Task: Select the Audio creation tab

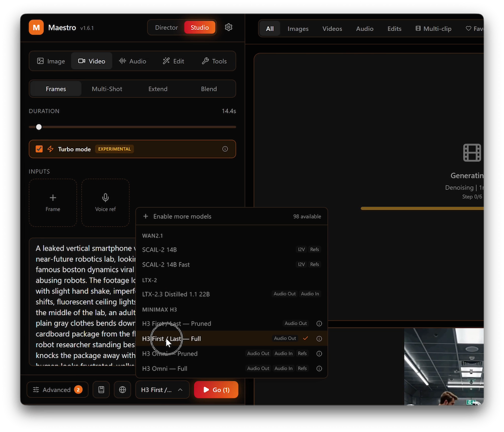Action: [132, 61]
